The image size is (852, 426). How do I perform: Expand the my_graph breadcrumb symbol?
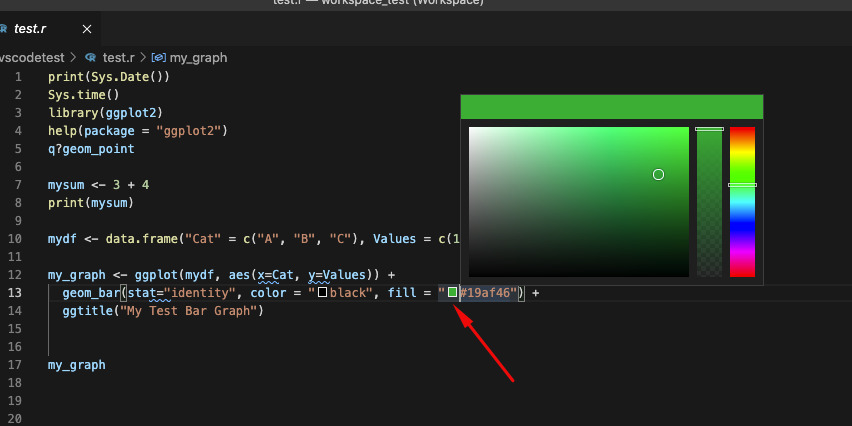tap(199, 58)
